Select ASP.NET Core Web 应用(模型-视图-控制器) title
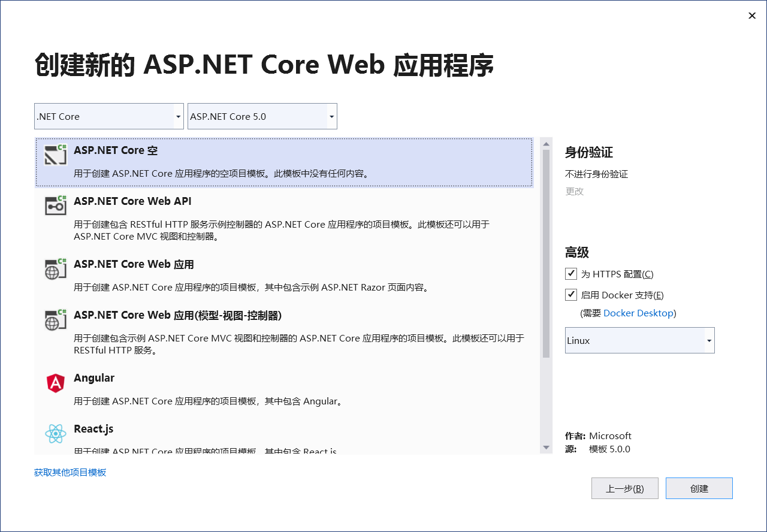This screenshot has width=767, height=532. (x=177, y=315)
